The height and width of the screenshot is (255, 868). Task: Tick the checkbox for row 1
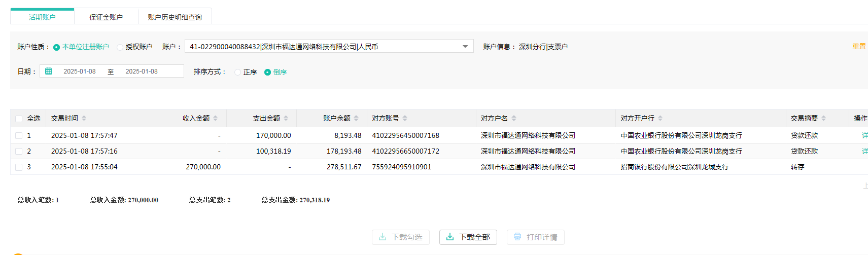[x=19, y=136]
